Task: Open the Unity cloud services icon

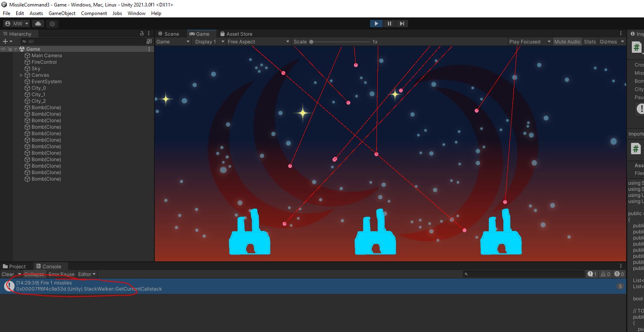Action: click(x=38, y=24)
